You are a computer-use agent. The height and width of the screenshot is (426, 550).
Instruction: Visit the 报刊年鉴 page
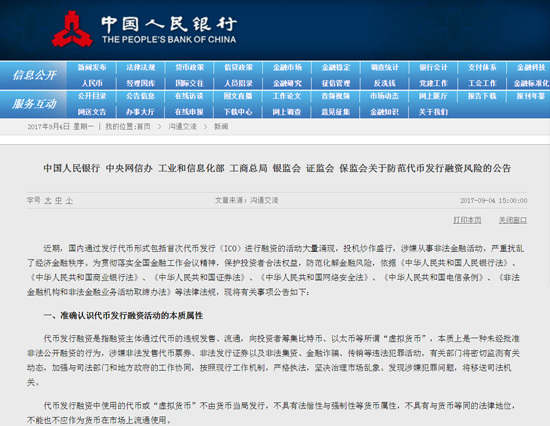point(531,96)
